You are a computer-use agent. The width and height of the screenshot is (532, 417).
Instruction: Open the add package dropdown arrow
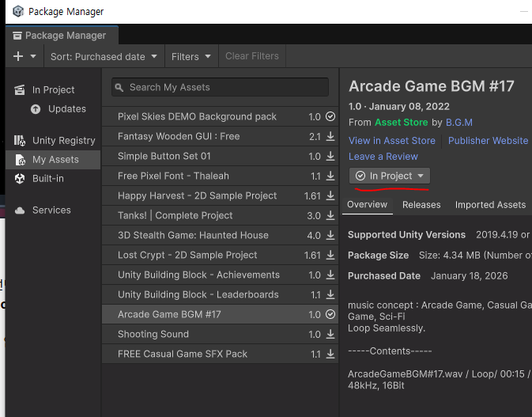[33, 56]
